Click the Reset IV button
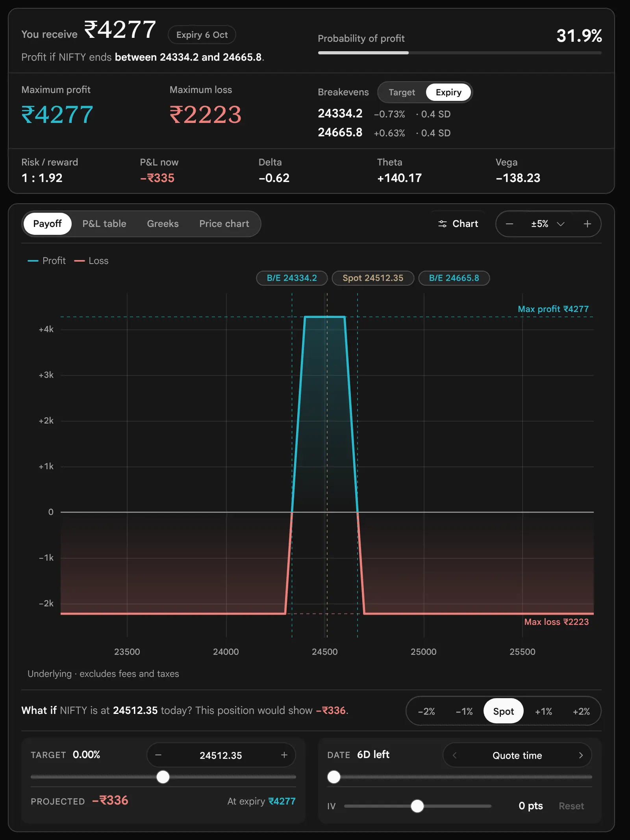 coord(571,806)
